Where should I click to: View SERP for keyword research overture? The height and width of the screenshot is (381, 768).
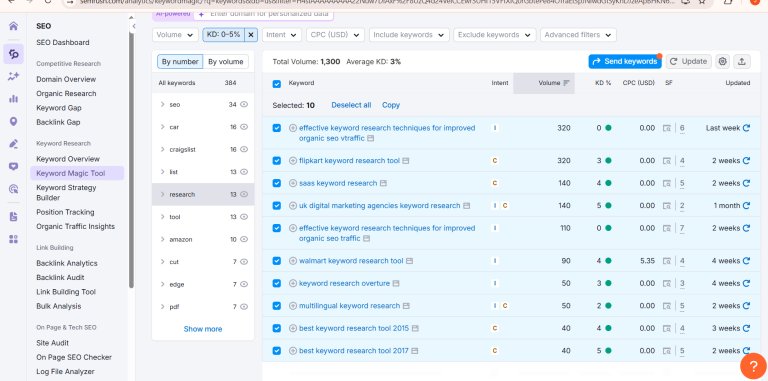point(667,284)
